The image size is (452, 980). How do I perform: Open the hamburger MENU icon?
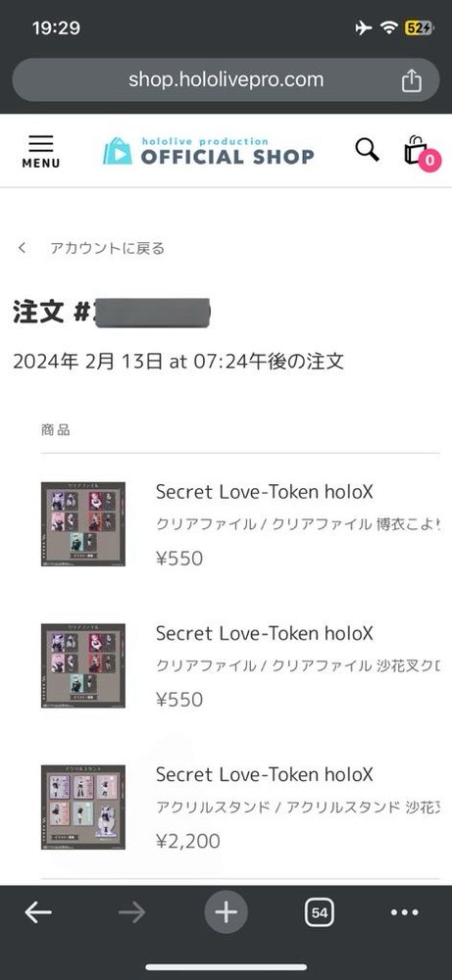tap(40, 152)
